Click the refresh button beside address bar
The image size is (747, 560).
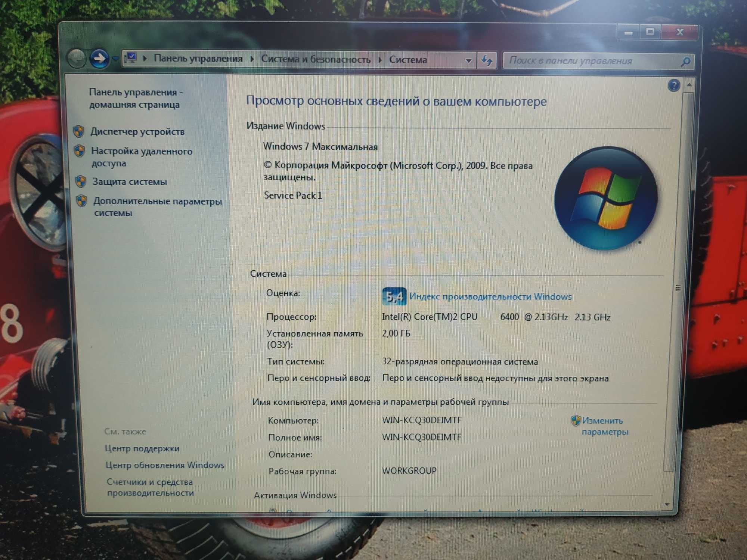(487, 61)
